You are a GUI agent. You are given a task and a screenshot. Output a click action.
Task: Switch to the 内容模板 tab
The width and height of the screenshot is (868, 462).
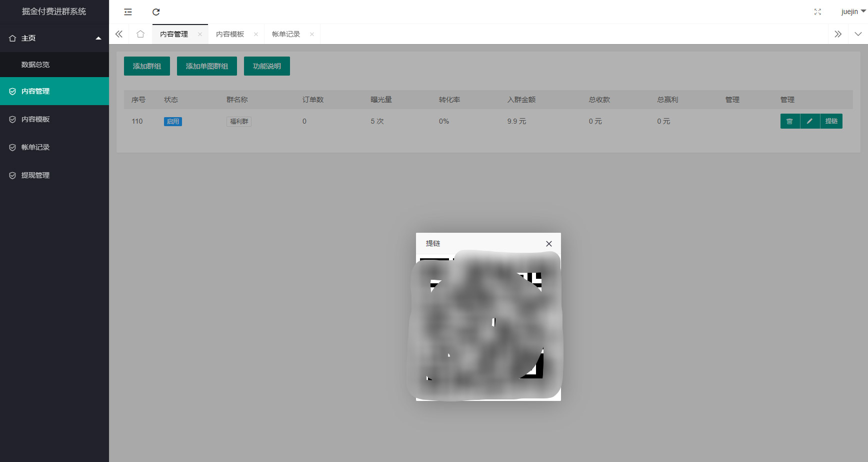point(230,34)
